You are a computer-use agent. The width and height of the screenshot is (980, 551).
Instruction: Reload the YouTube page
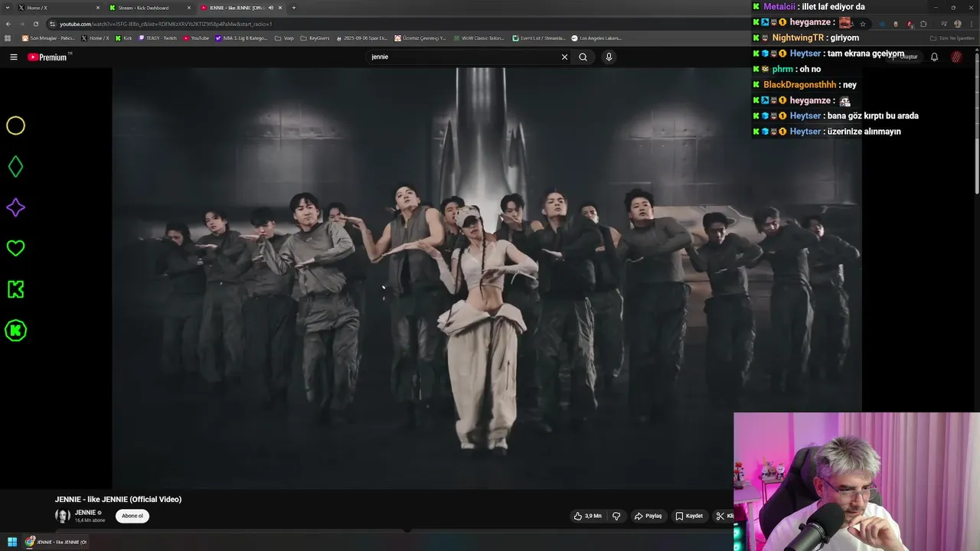[35, 24]
